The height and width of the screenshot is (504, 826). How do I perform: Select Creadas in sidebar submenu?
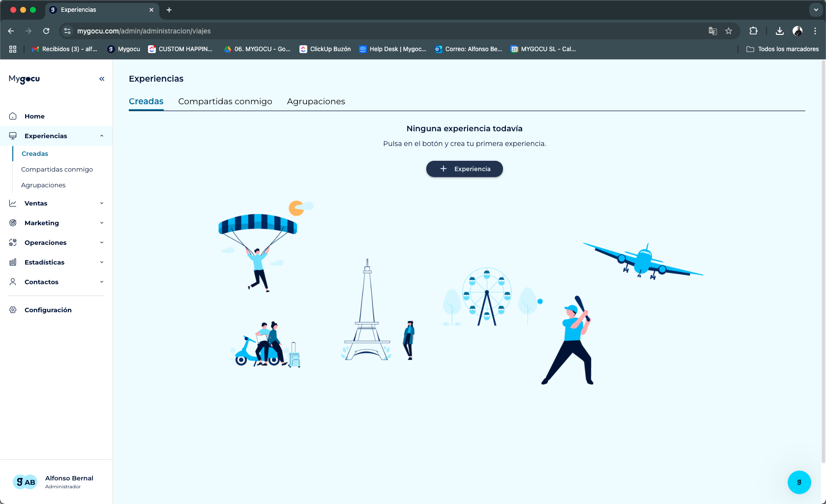[35, 153]
